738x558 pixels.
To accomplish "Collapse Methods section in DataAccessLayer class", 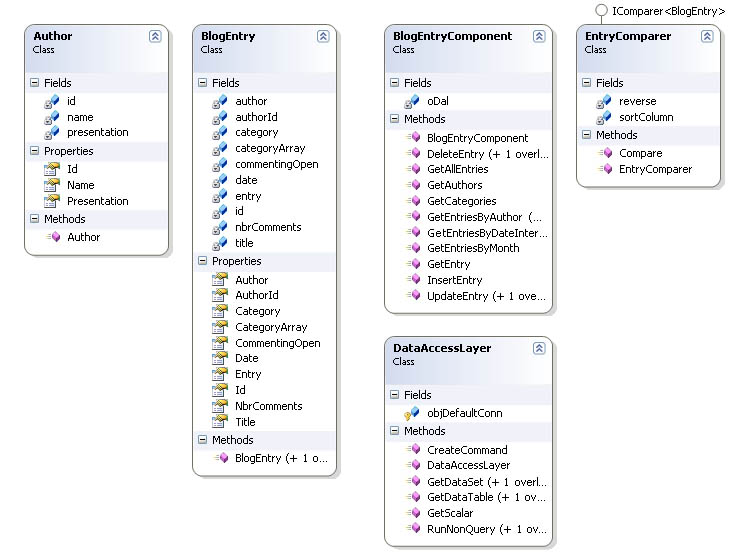I will (394, 430).
